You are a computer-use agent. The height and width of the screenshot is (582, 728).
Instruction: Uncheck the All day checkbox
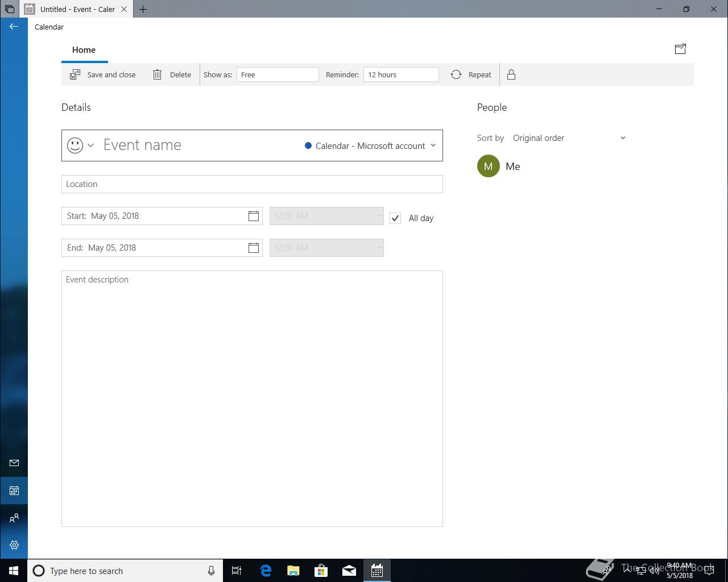pyautogui.click(x=395, y=218)
